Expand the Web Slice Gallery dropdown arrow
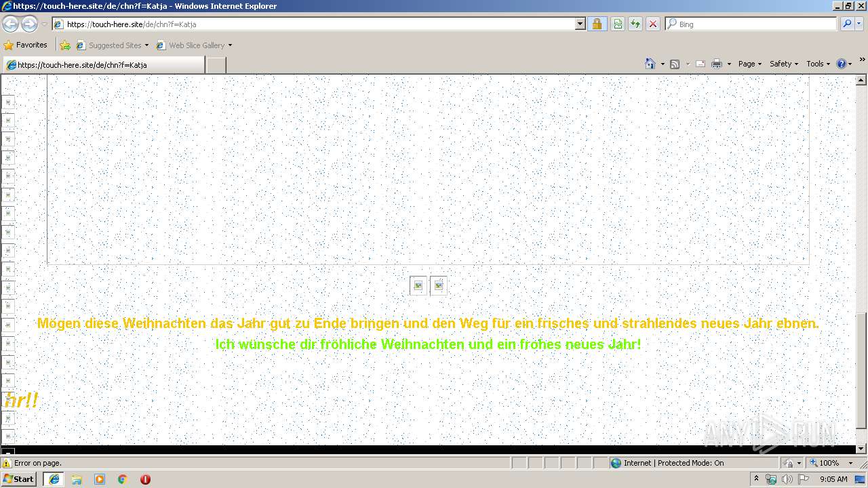 click(230, 45)
